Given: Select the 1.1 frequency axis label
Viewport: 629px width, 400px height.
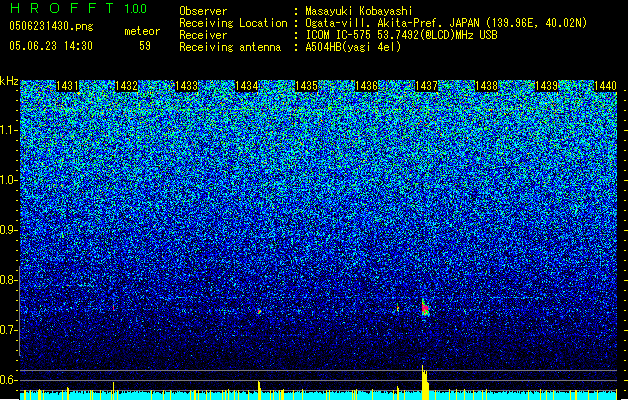Looking at the screenshot, I should coord(9,131).
